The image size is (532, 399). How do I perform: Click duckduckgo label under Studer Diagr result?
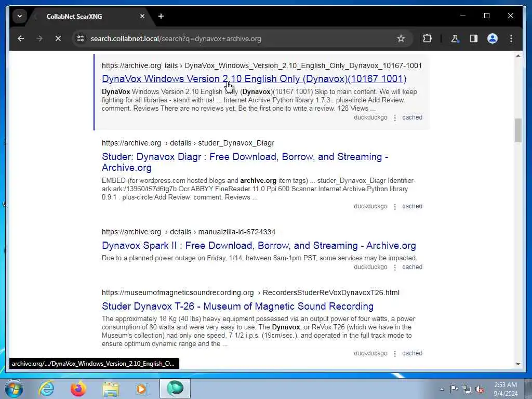(x=370, y=206)
